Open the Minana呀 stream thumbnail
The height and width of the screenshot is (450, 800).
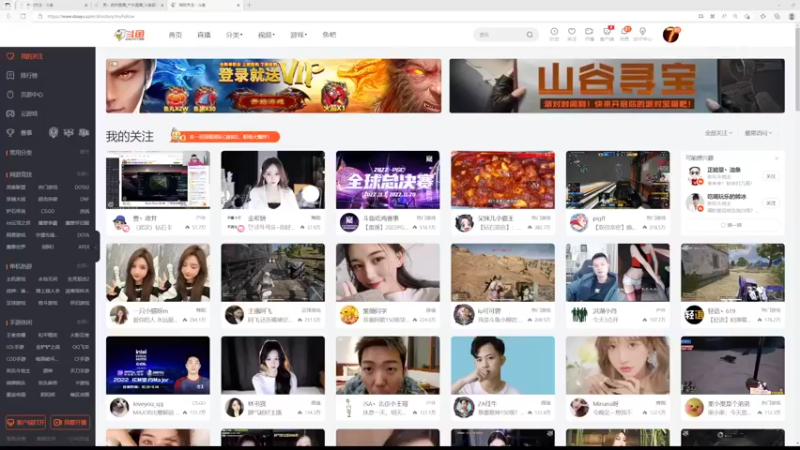click(618, 365)
